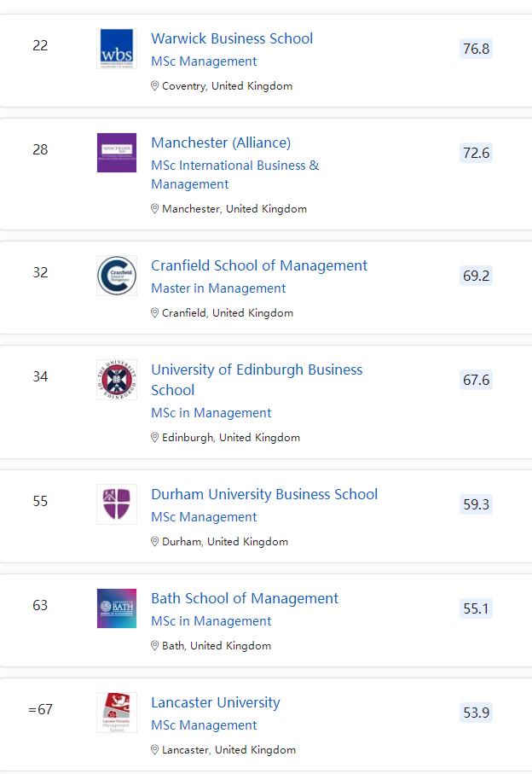Select MSc International Business & Management programme

coord(234,174)
